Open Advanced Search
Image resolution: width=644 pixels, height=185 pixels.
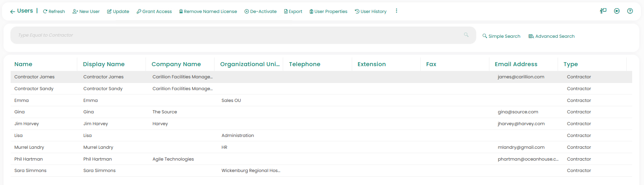click(551, 36)
